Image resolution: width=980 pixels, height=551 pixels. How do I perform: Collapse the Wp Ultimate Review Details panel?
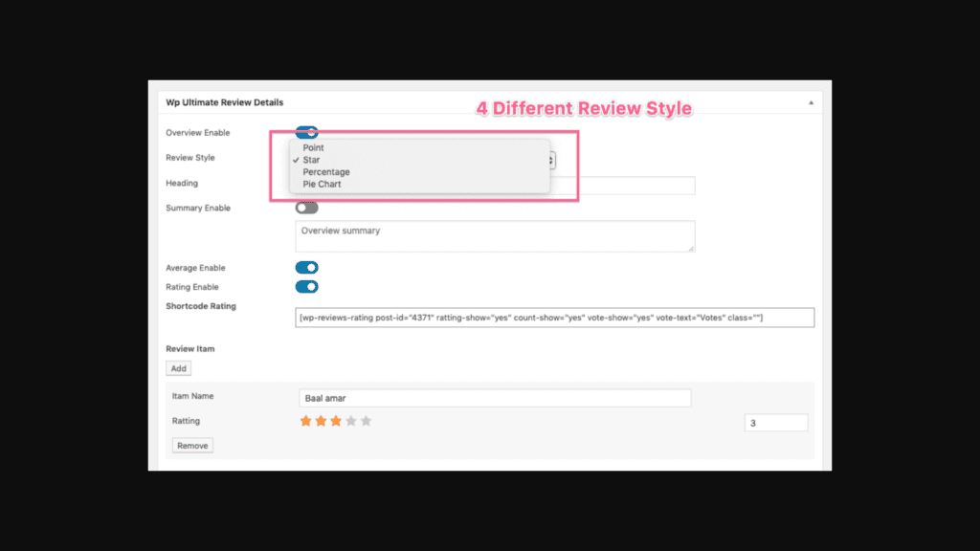tap(811, 102)
